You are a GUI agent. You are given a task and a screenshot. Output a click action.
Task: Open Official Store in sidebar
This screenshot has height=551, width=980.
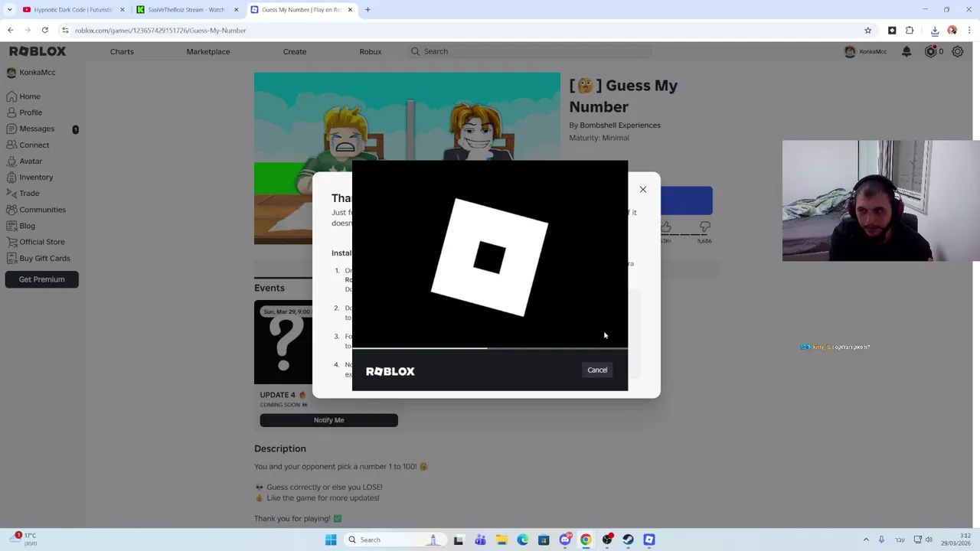(42, 242)
